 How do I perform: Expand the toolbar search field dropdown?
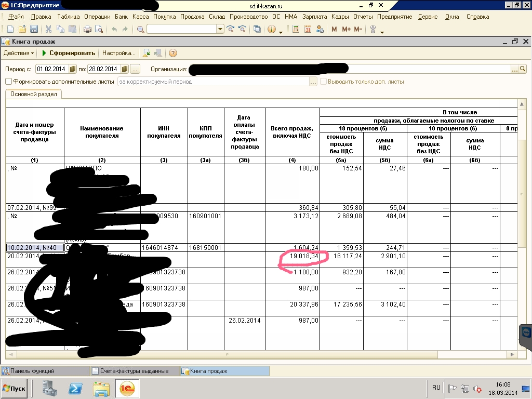pyautogui.click(x=220, y=29)
